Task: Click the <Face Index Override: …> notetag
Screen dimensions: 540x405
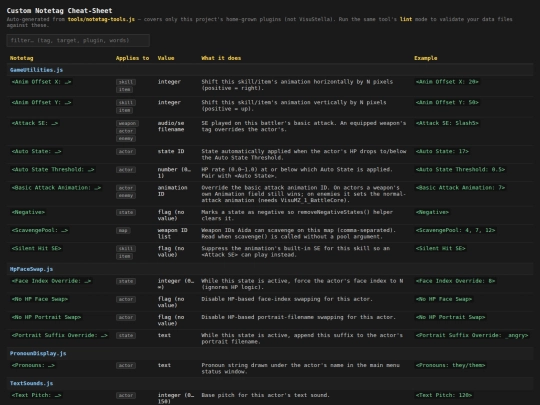Action: [x=51, y=281]
